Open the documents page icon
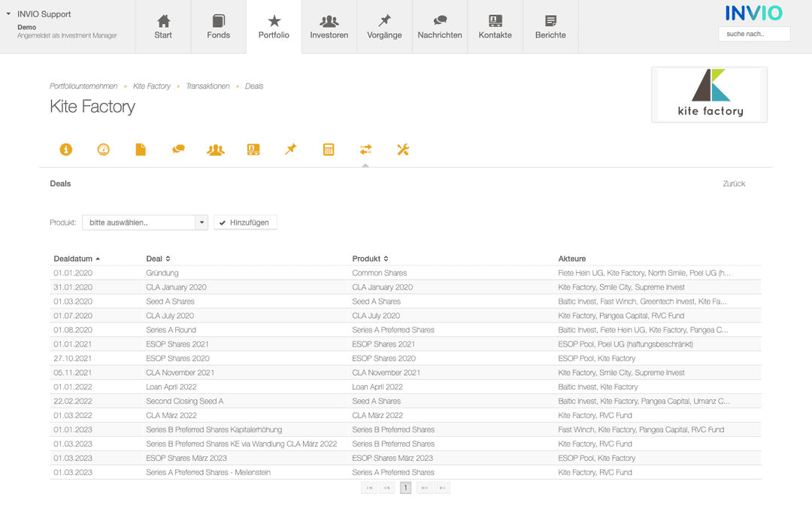This screenshot has height=509, width=812. coord(141,150)
